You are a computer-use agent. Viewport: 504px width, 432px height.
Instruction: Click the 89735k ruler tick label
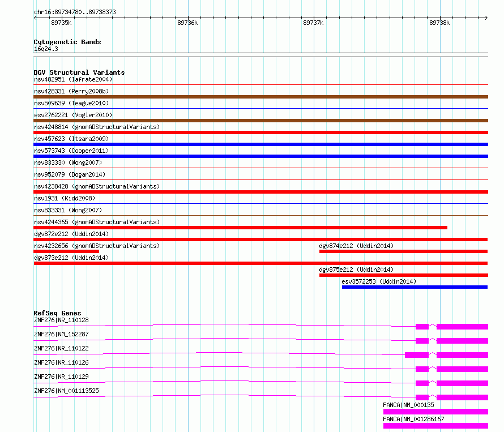pos(61,23)
